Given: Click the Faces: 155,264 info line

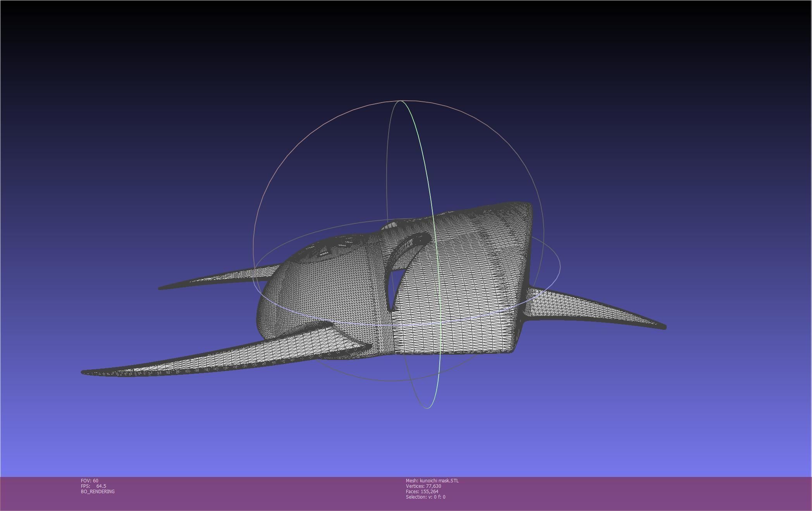Looking at the screenshot, I should tap(422, 492).
